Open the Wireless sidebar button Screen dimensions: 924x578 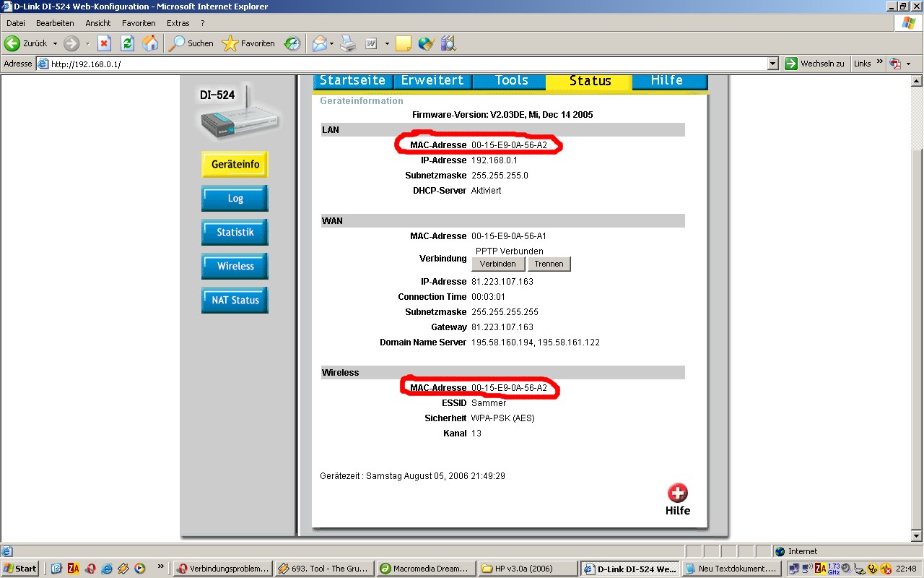(235, 267)
